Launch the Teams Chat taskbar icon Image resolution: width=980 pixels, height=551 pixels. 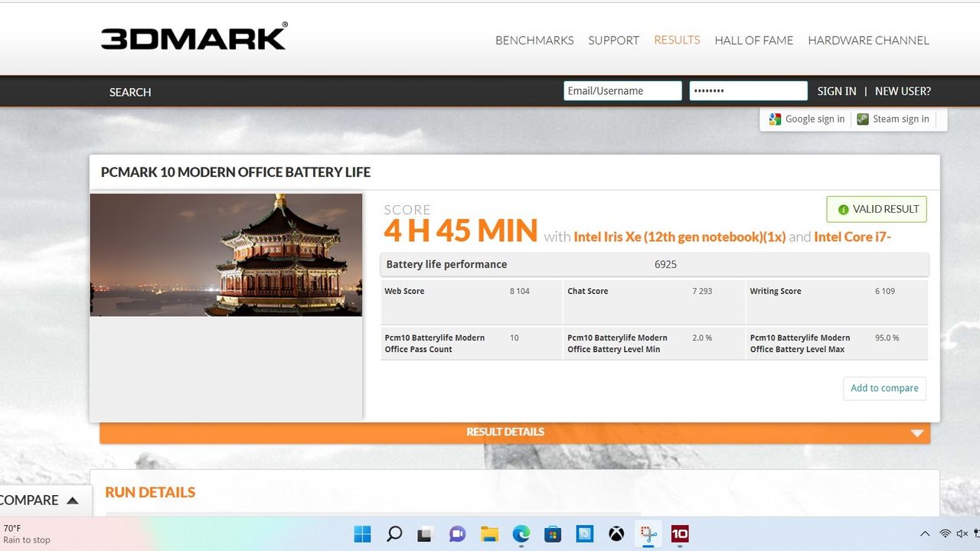tap(457, 533)
